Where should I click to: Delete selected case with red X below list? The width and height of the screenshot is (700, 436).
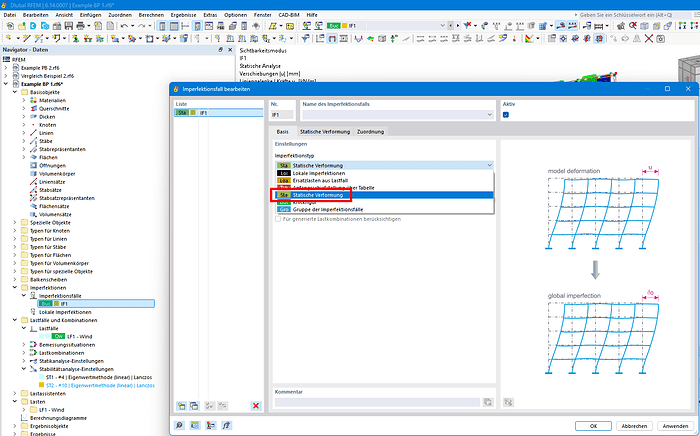coord(256,406)
